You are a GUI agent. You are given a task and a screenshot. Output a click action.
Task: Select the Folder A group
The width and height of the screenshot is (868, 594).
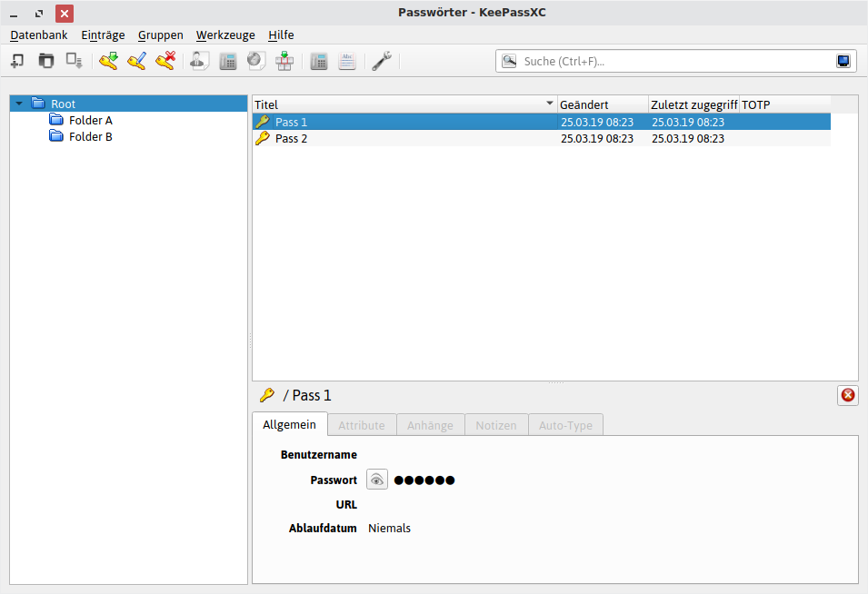91,120
